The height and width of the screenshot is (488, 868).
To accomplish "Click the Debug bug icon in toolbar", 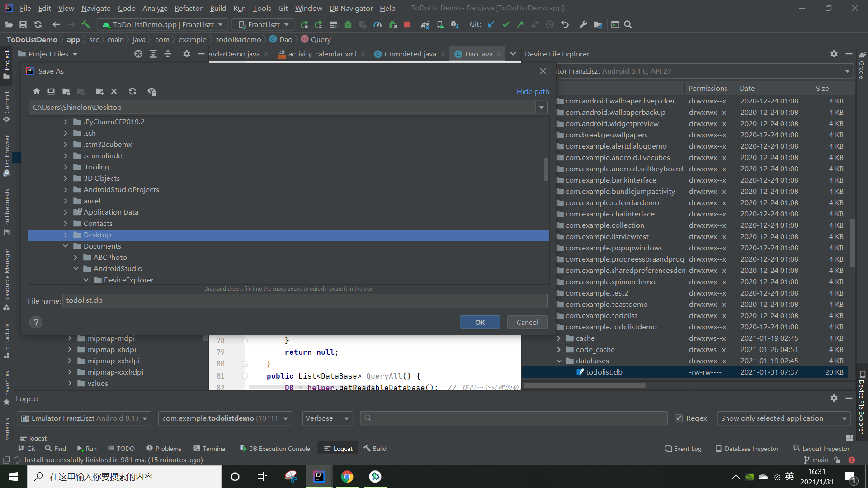I will coord(348,24).
